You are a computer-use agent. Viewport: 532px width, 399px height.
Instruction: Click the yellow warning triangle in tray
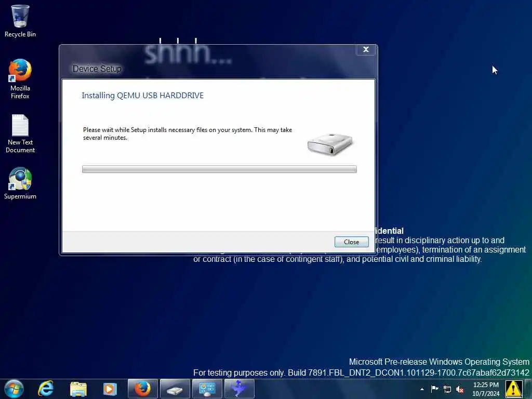tap(513, 389)
